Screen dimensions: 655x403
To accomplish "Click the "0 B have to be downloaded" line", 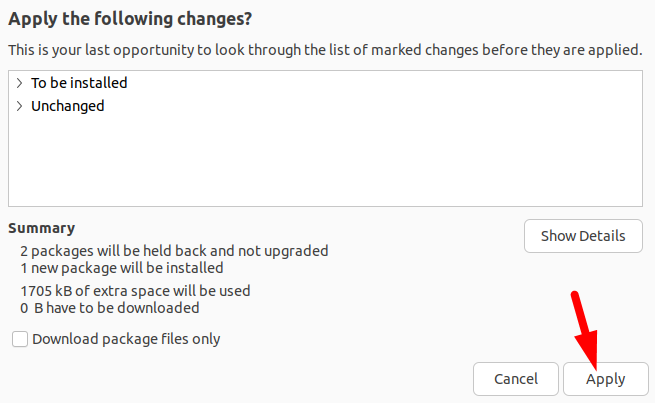I will pyautogui.click(x=110, y=308).
